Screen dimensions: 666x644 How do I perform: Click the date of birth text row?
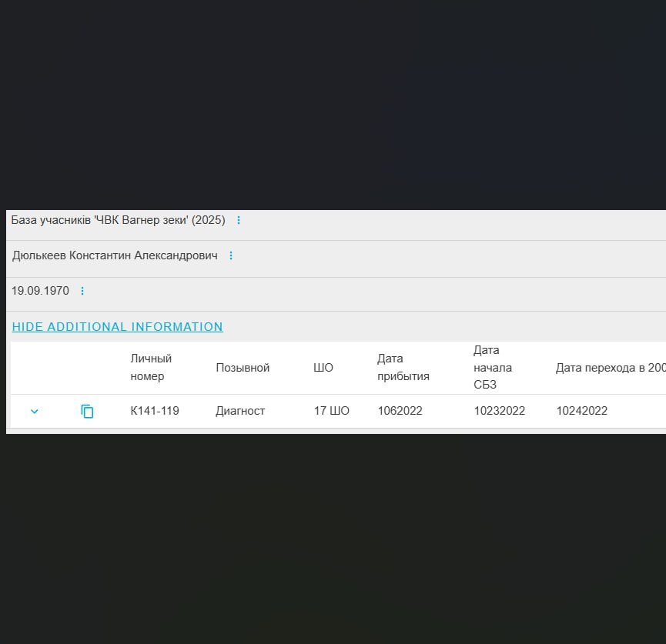click(40, 292)
